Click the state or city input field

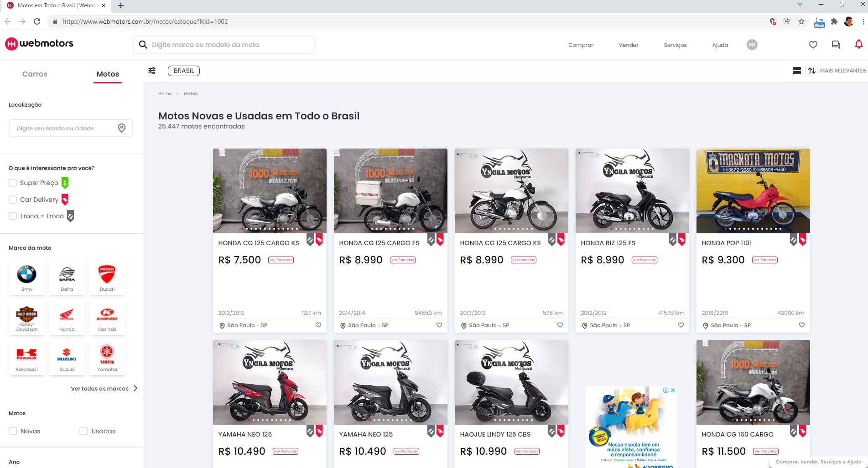tap(71, 128)
